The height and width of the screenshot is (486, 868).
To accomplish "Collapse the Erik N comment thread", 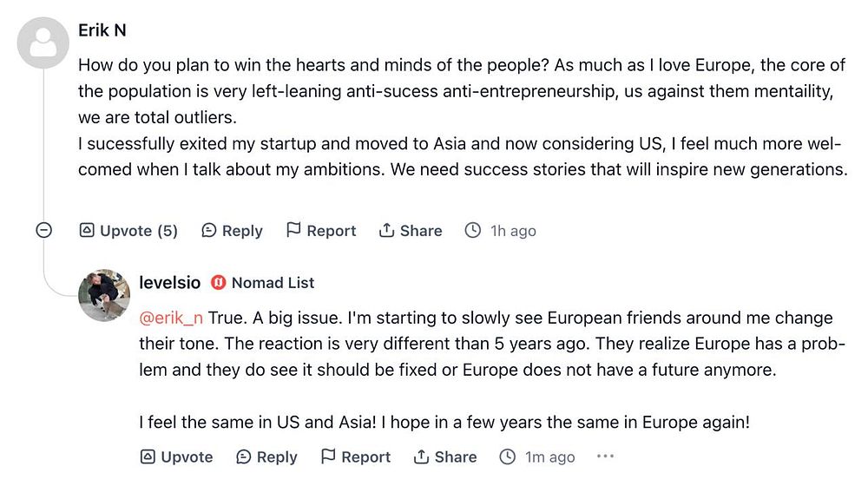I will coord(43,231).
